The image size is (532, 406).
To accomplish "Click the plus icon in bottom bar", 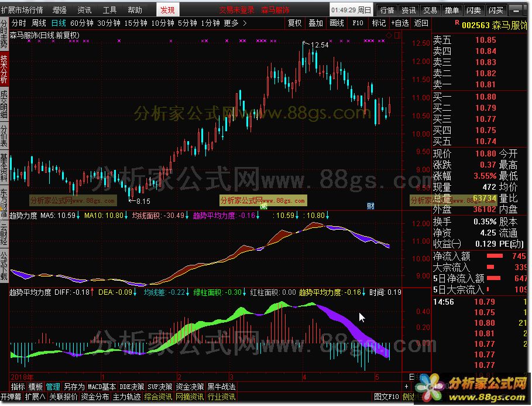I will coord(407,387).
